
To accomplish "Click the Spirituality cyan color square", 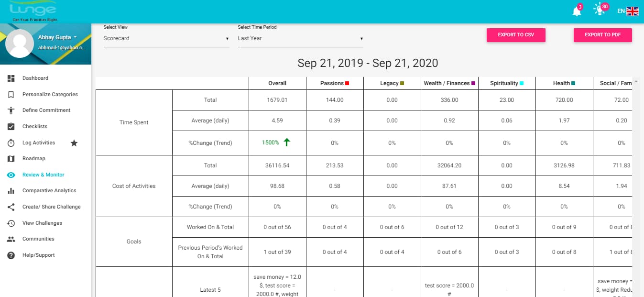I will point(522,83).
